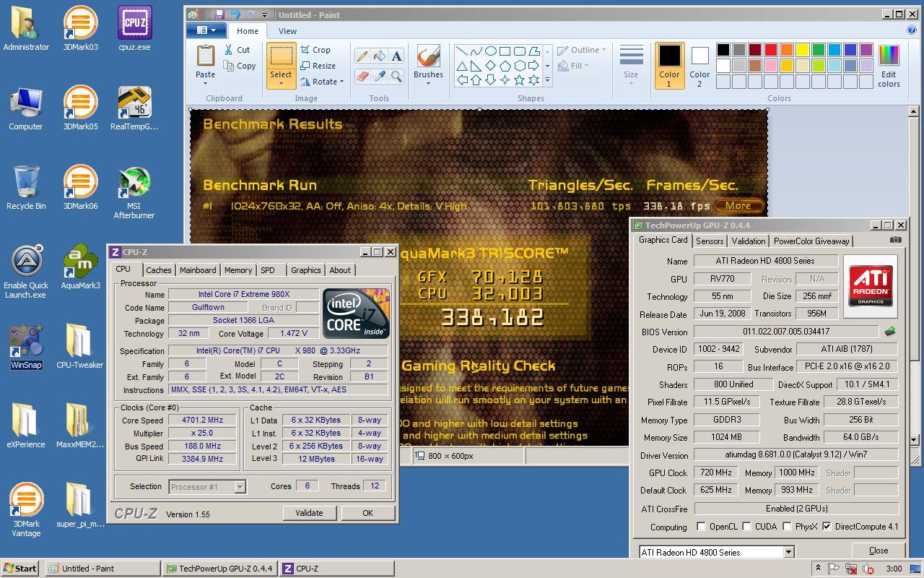Expand the Rotate dropdown in Paint
The width and height of the screenshot is (924, 578).
tap(341, 82)
